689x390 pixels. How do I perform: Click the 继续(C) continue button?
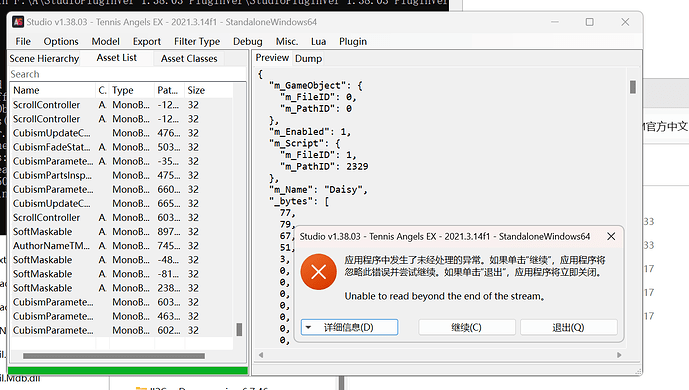467,327
